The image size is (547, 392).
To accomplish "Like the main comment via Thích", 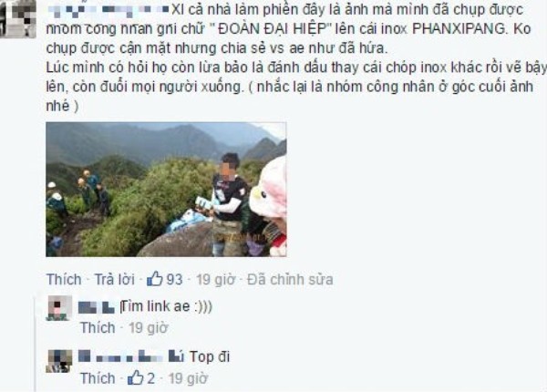I will click(x=64, y=279).
